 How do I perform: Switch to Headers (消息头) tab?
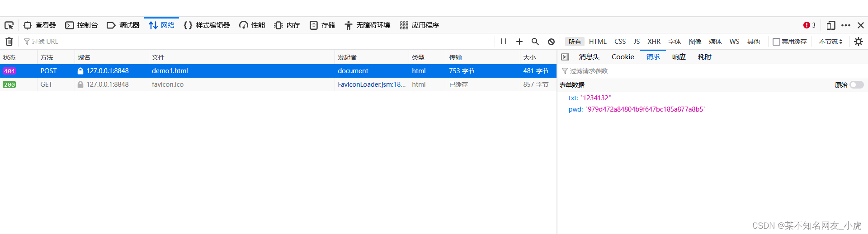coord(589,57)
